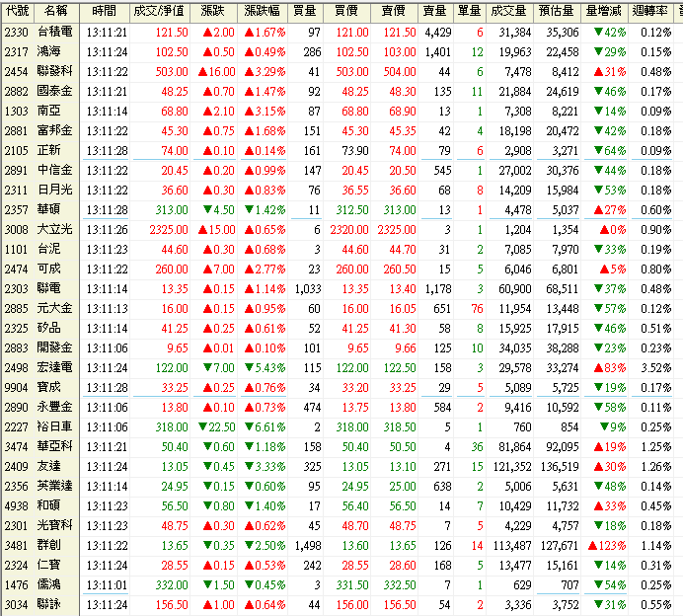Click stock code 9904
This screenshot has height=616, width=683.
point(17,387)
